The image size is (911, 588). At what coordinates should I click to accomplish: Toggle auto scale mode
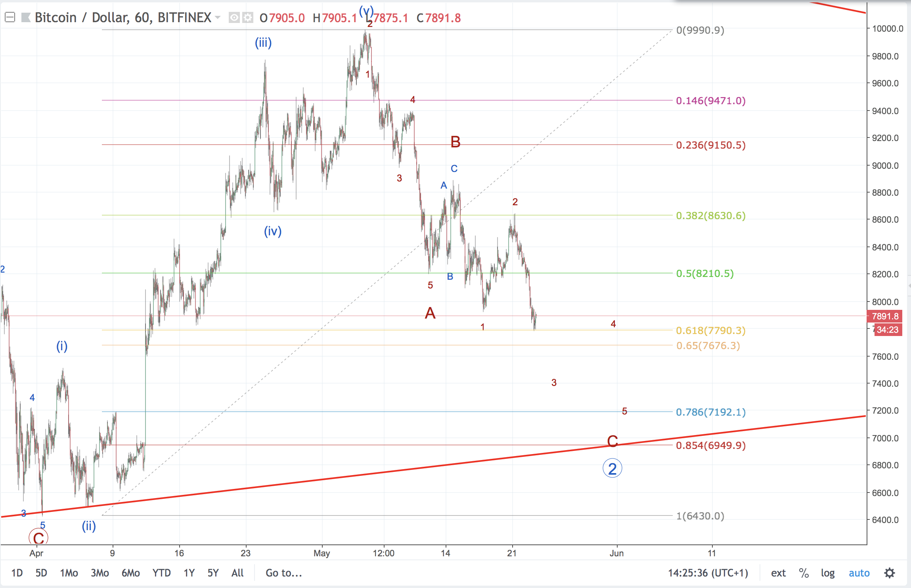(x=859, y=573)
